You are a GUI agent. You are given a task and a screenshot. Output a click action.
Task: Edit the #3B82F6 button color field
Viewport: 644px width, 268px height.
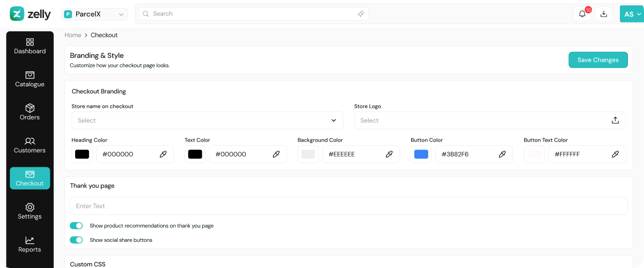[x=474, y=154]
